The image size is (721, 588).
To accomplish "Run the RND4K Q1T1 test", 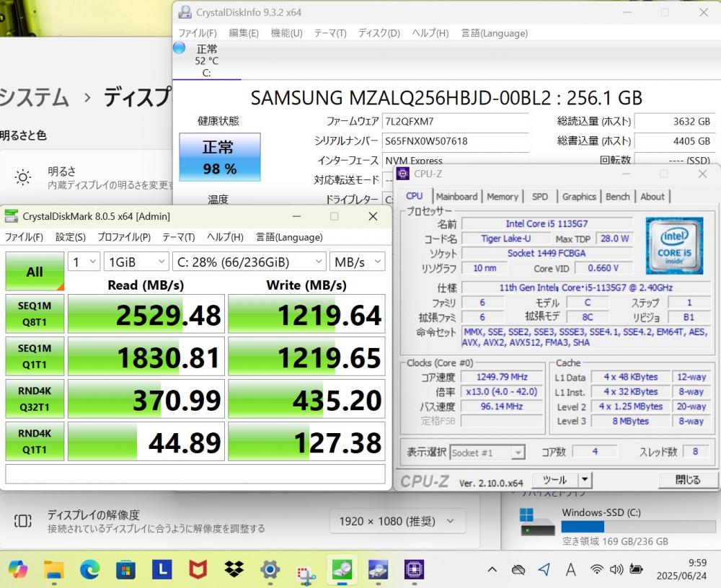I will [35, 441].
